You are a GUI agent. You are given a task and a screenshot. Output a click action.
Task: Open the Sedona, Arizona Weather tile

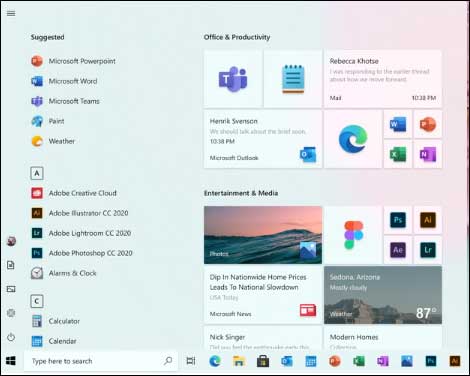pyautogui.click(x=383, y=295)
